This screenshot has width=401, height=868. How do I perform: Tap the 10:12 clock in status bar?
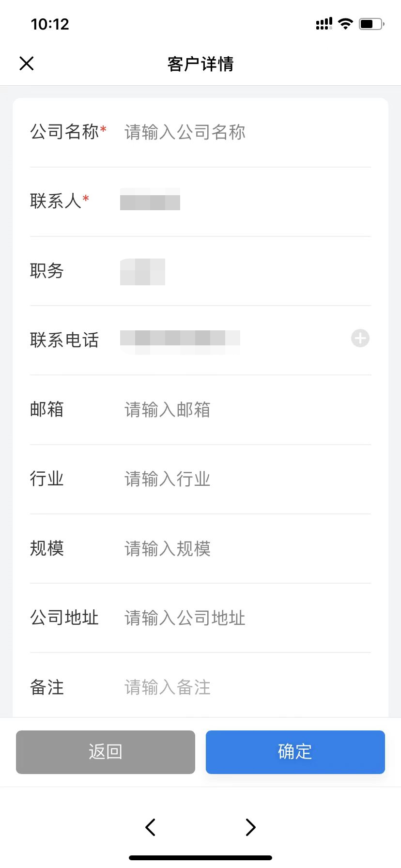point(50,24)
